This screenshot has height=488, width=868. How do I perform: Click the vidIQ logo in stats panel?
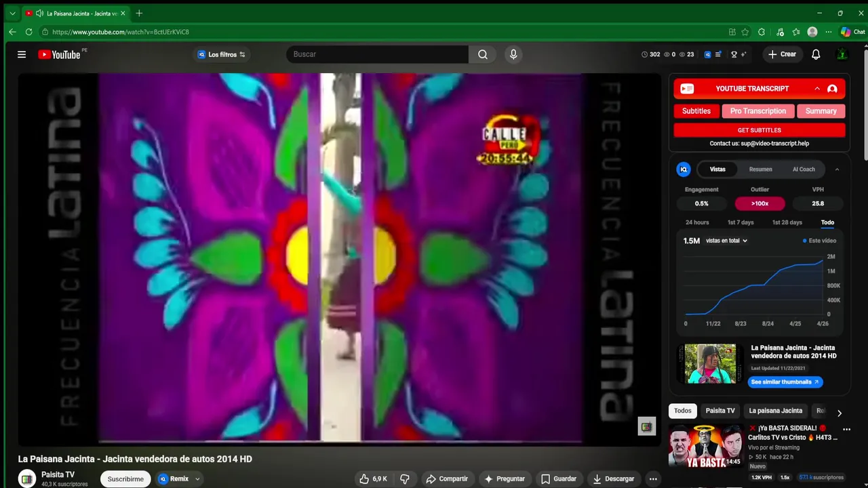point(684,169)
